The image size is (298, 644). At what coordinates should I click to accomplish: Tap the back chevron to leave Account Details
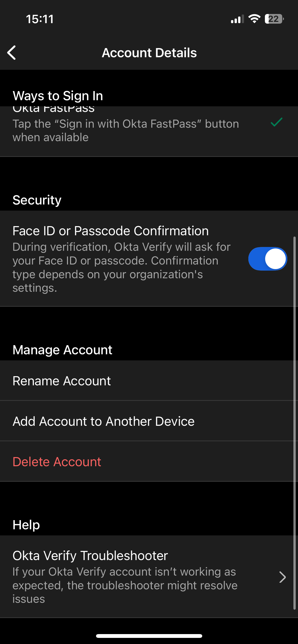[x=12, y=53]
